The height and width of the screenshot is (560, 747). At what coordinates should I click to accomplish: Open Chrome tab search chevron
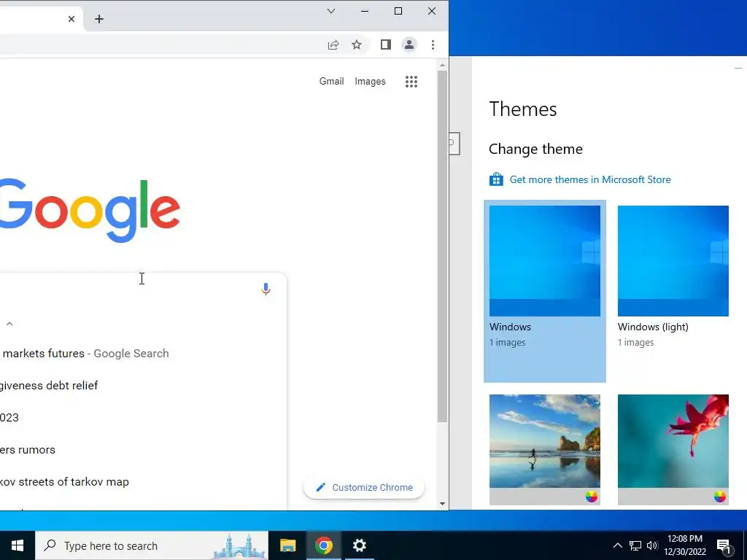coord(331,11)
